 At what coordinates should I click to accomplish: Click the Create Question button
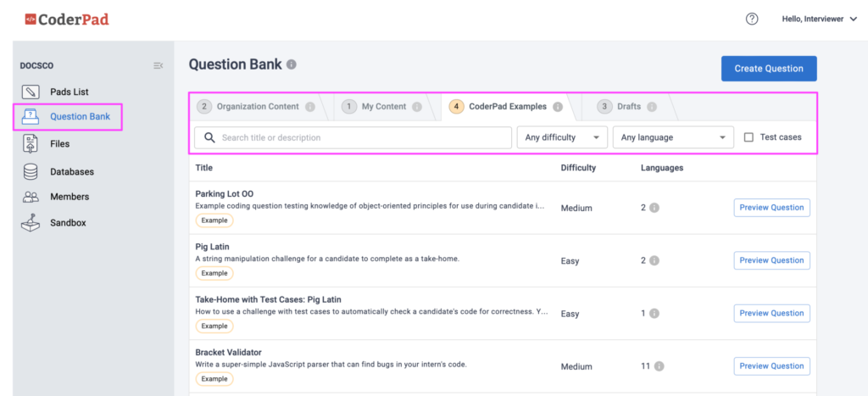tap(768, 69)
